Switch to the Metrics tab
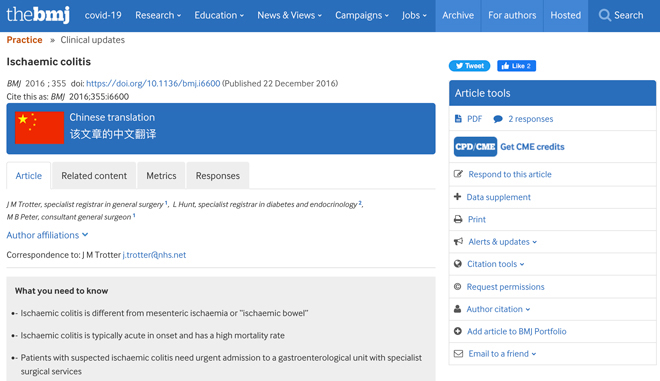This screenshot has width=660, height=381. (x=161, y=176)
